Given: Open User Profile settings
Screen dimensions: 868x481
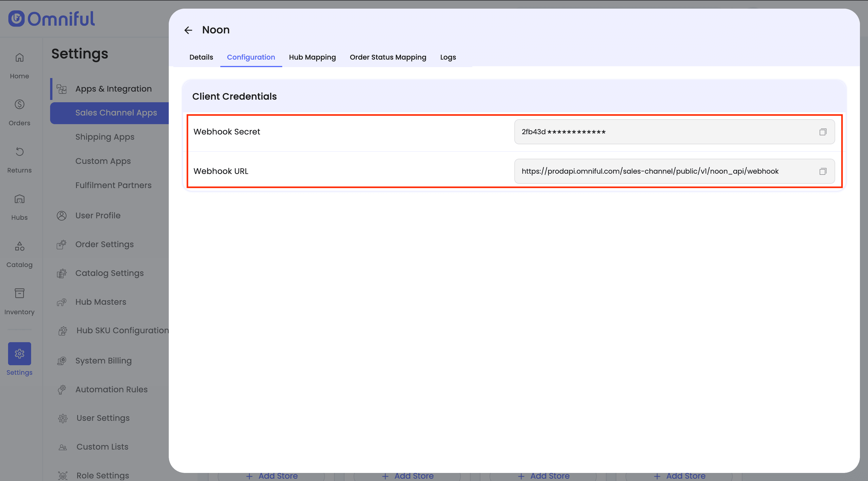Looking at the screenshot, I should click(98, 215).
